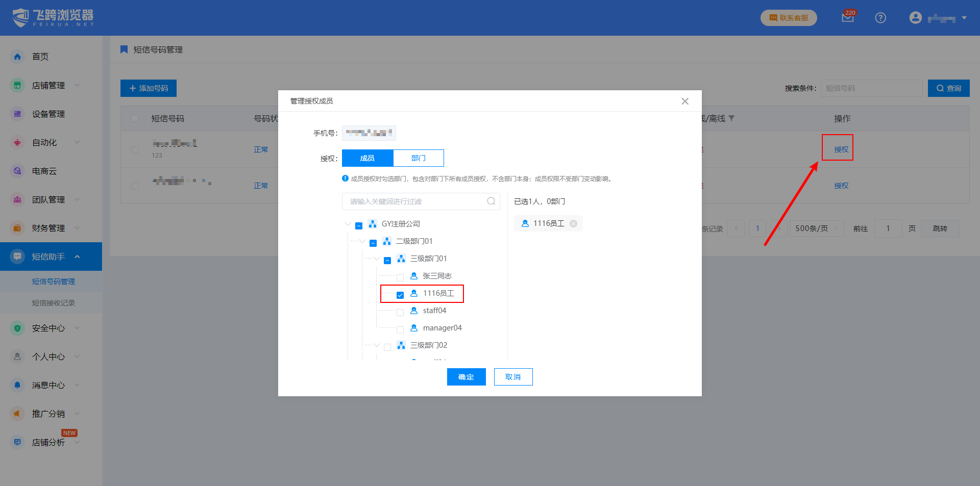Close the 管理授权成员 dialog
980x486 pixels.
tap(684, 101)
